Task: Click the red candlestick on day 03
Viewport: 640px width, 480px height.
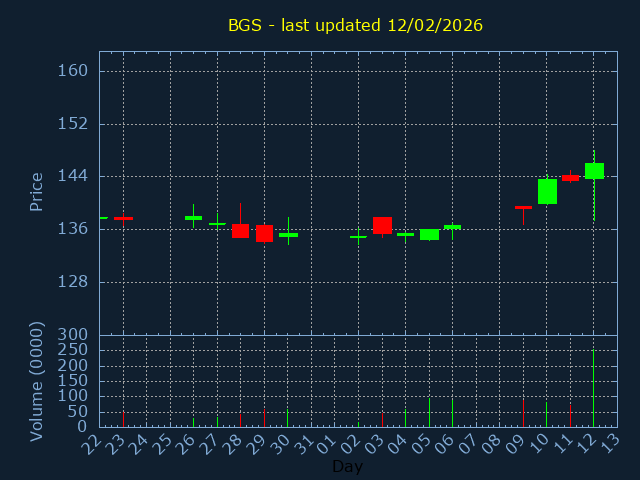Action: point(382,225)
